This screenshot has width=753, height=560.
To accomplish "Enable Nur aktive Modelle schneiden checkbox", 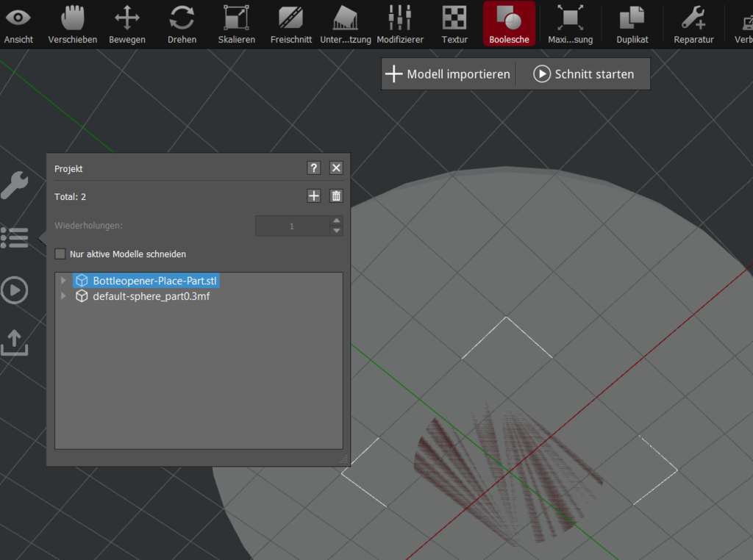I will pos(60,254).
